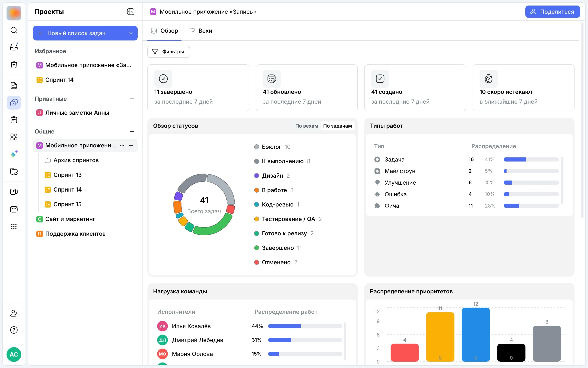Open the clipboard tasks icon in rail
Screen dimensions: 588x368
(14, 120)
